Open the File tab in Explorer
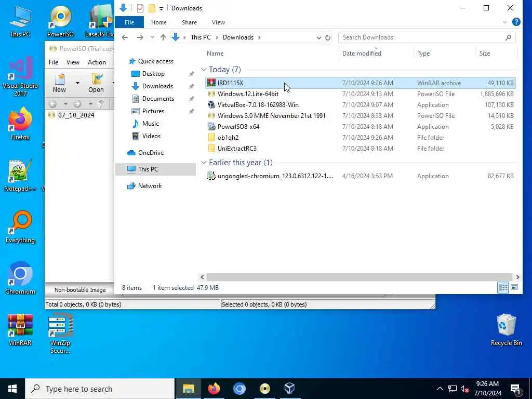The image size is (532, 399). click(129, 22)
